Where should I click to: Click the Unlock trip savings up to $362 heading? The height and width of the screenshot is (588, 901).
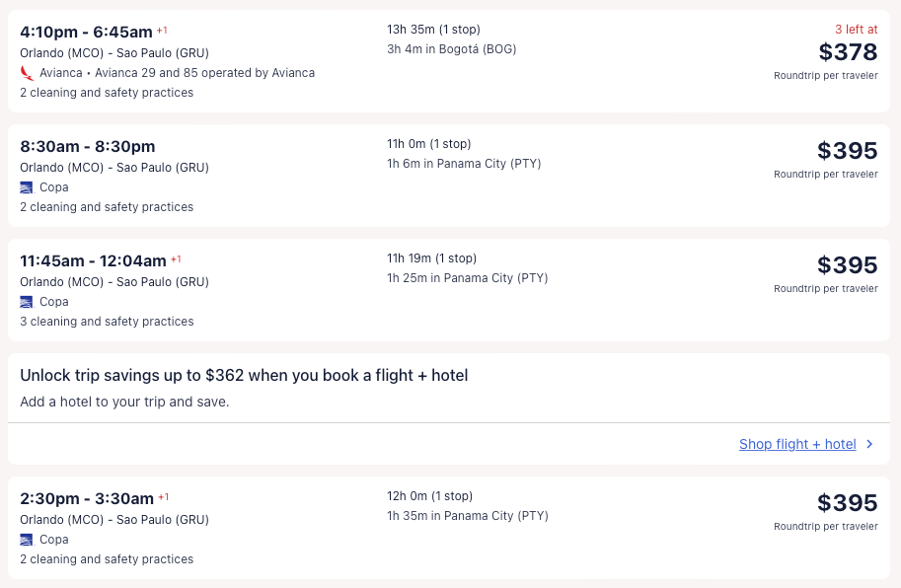tap(244, 376)
